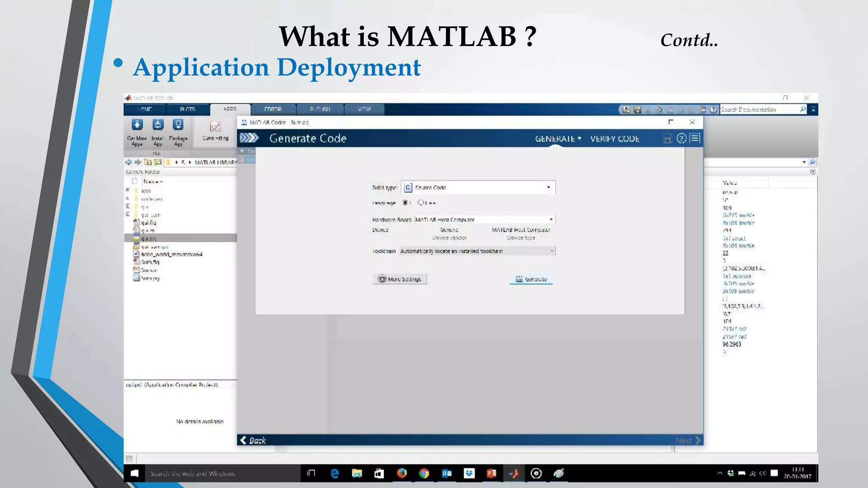Switch to the HOME tab
868x488 pixels.
(x=145, y=109)
